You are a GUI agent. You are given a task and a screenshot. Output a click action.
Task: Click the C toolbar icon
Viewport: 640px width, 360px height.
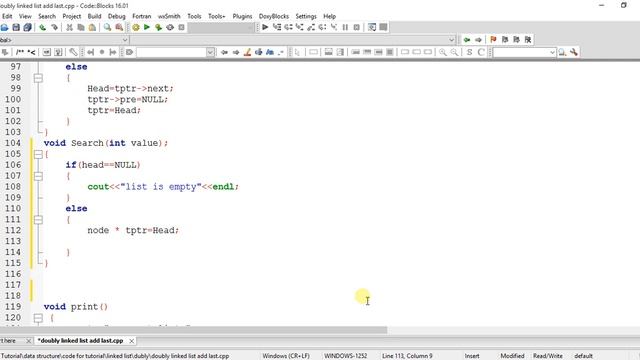[x=481, y=52]
